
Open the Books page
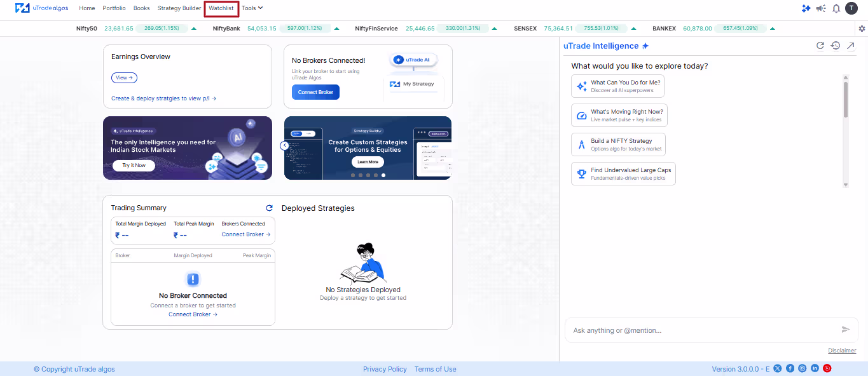pyautogui.click(x=142, y=8)
